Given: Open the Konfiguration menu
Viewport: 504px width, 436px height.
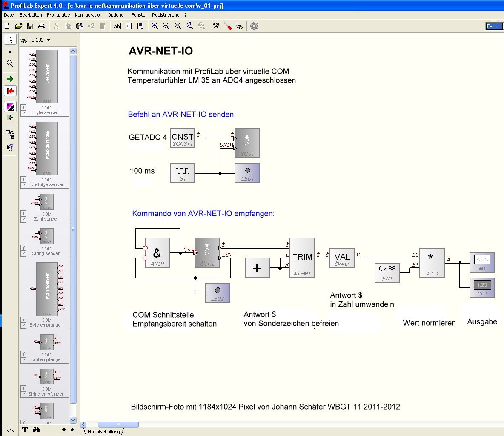Looking at the screenshot, I should [x=89, y=15].
